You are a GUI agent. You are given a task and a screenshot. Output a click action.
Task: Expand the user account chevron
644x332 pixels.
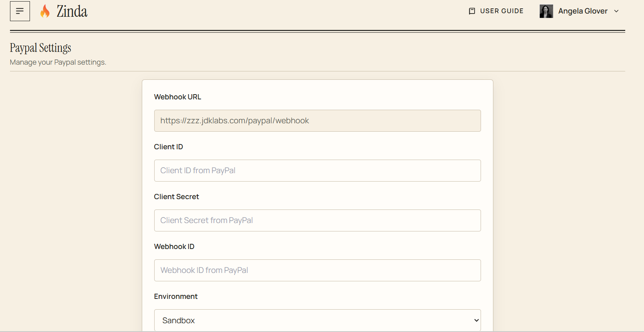pyautogui.click(x=616, y=11)
